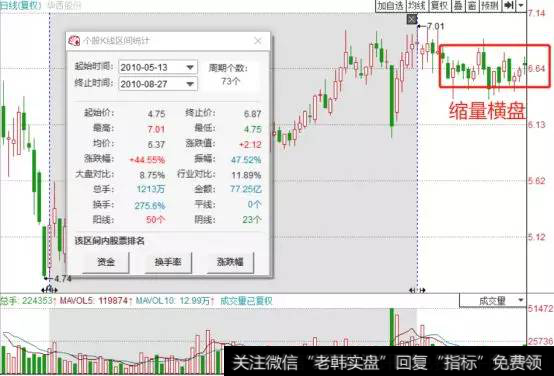
Task: Select the 涨跌幅 value +44.55%
Action: click(x=147, y=160)
